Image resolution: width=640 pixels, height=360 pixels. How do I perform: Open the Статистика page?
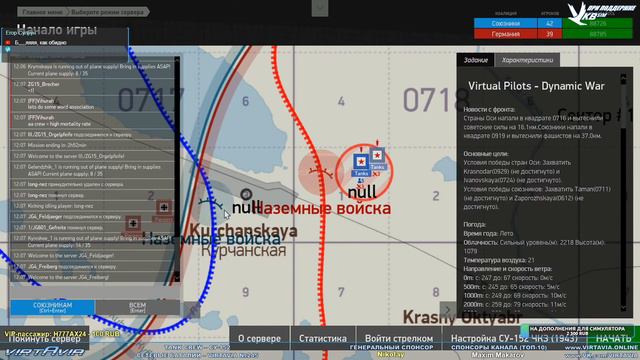(322, 338)
